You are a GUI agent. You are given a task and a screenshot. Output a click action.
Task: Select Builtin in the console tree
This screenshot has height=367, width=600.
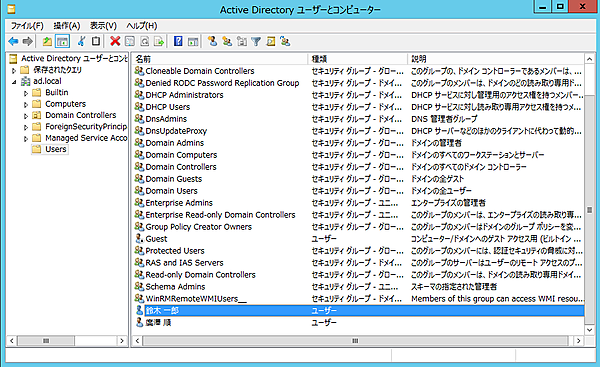57,93
